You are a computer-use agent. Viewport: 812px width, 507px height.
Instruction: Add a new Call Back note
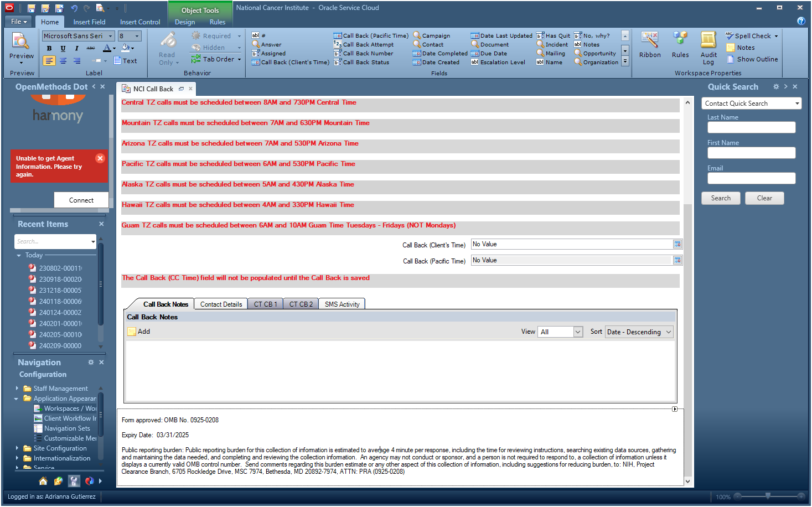139,332
